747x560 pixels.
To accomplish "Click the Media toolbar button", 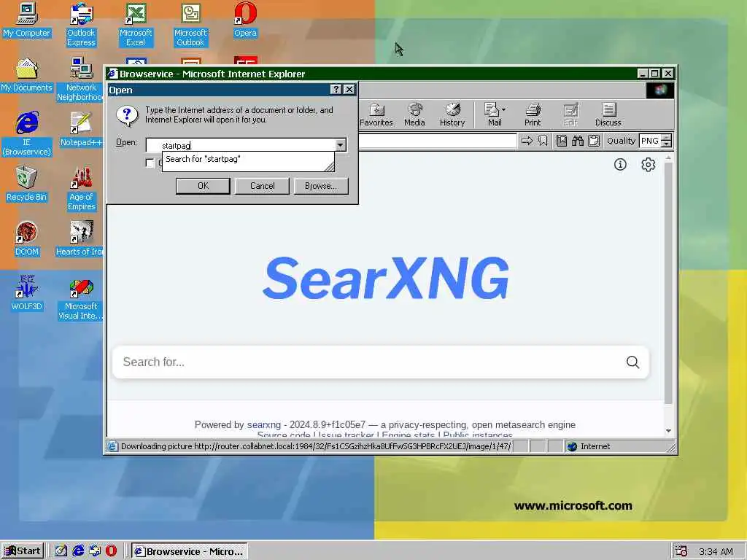I will pos(414,114).
